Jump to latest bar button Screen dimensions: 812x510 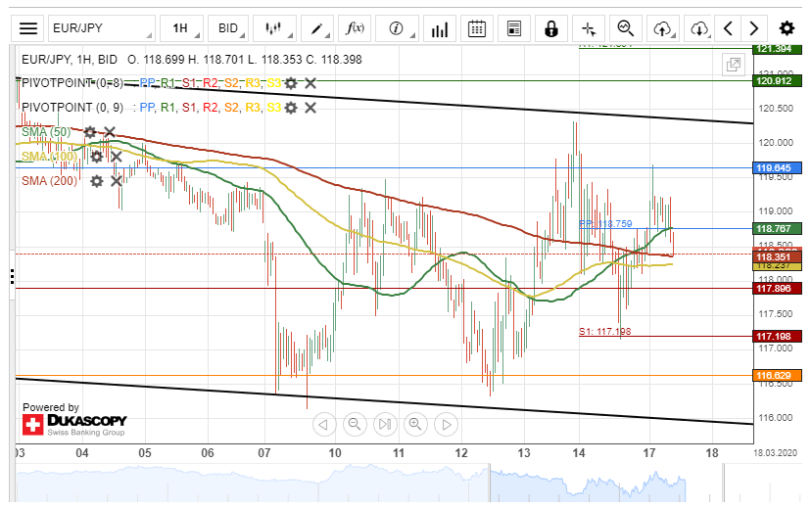click(x=385, y=425)
